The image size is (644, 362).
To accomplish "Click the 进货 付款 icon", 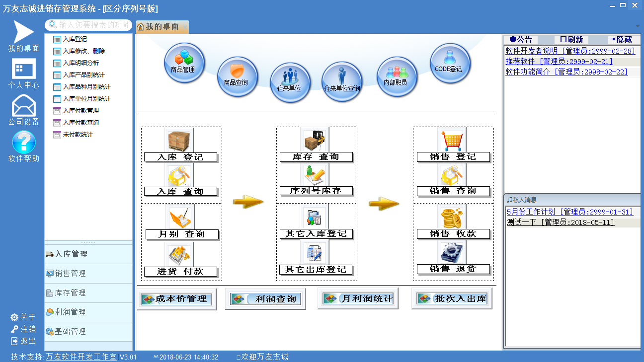I will (179, 254).
